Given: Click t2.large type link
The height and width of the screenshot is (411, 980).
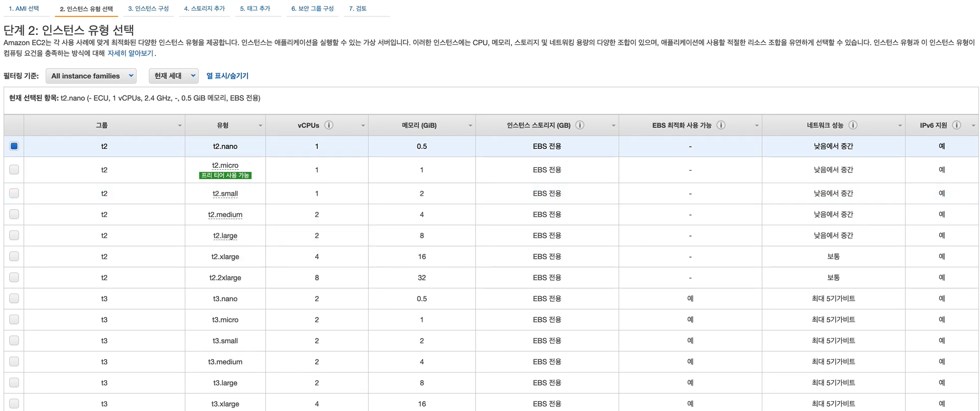Looking at the screenshot, I should [x=225, y=236].
